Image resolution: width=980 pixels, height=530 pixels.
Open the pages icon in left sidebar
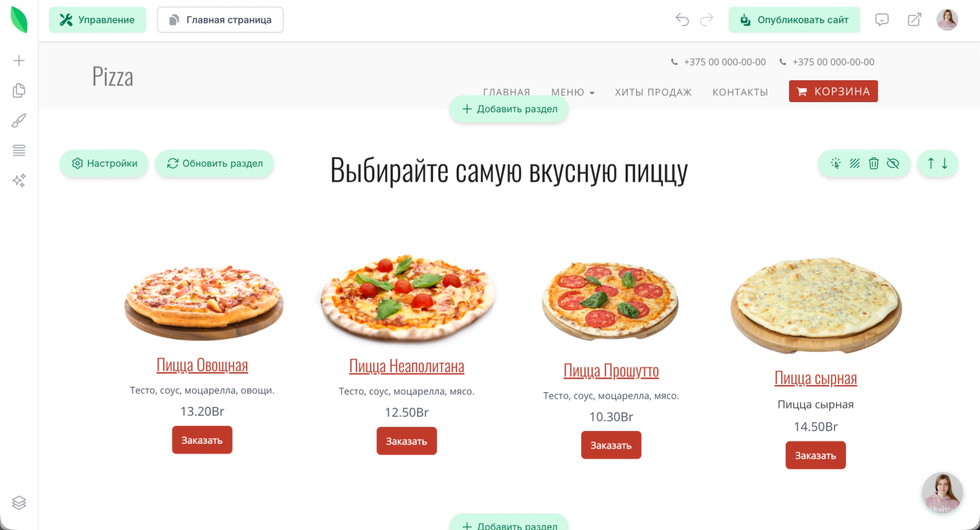point(19,90)
